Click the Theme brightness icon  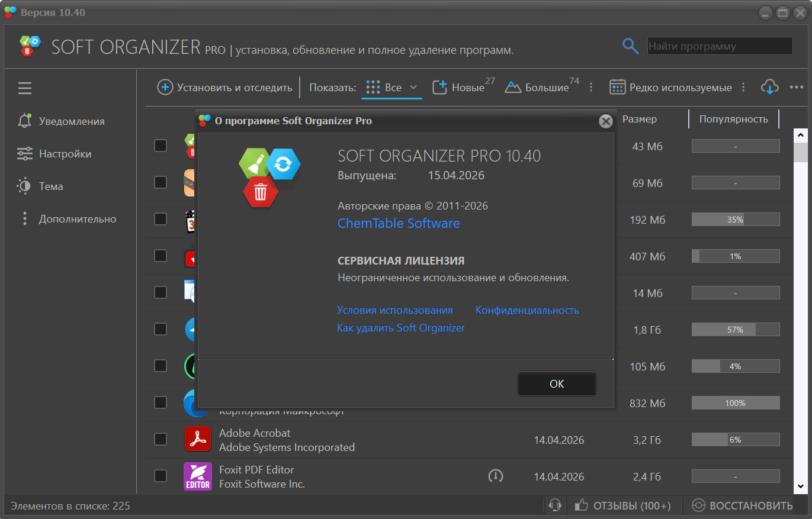pos(24,186)
